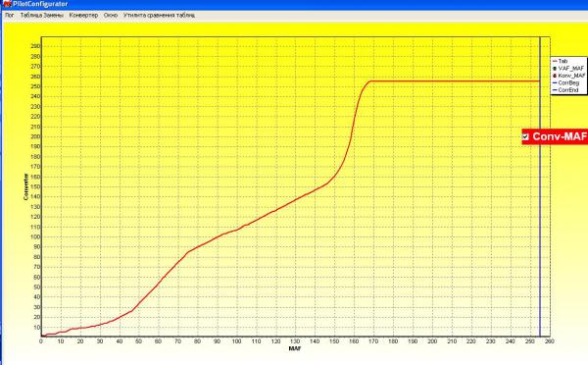Screen dimensions: 588x365
Task: Toggle the Conv-MAF checkbox
Action: tap(525, 136)
